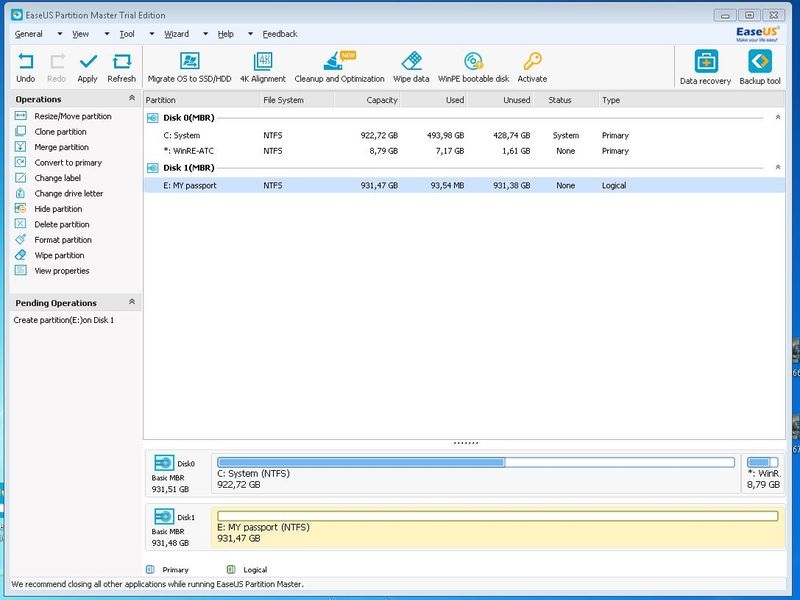Collapse the Pending Operations panel
Viewport: 800px width, 600px height.
132,302
